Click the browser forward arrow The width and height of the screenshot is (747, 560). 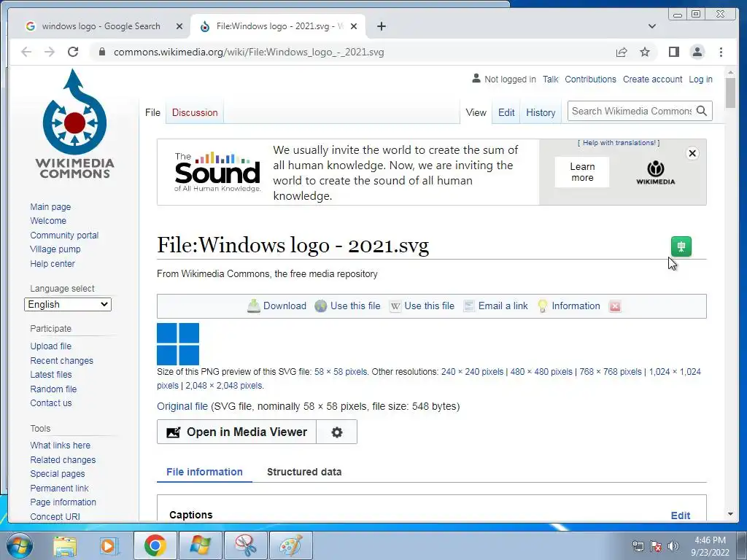coord(50,52)
